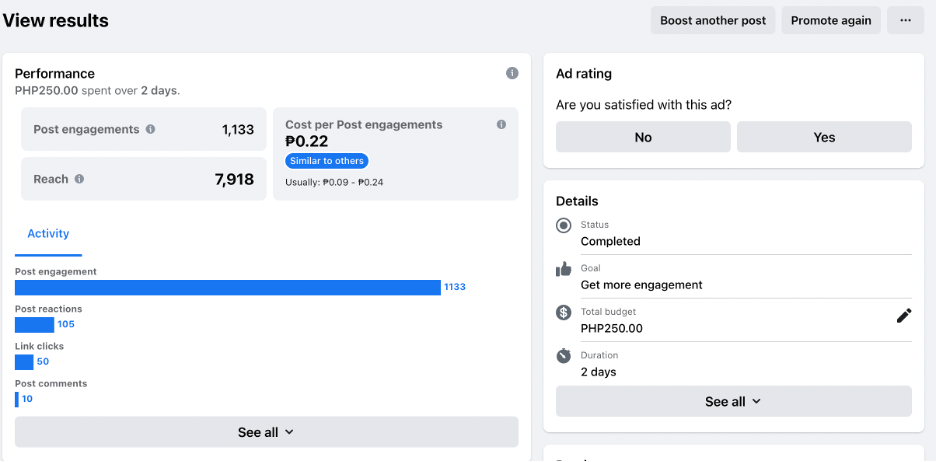Select the Activity tab

[x=48, y=234]
